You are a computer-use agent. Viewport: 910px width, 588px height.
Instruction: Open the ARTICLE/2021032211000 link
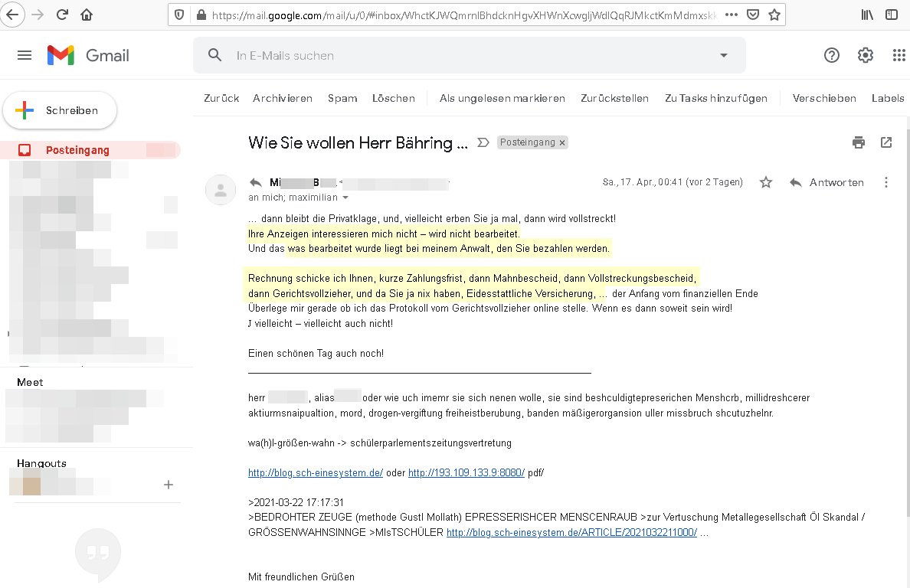pyautogui.click(x=571, y=532)
